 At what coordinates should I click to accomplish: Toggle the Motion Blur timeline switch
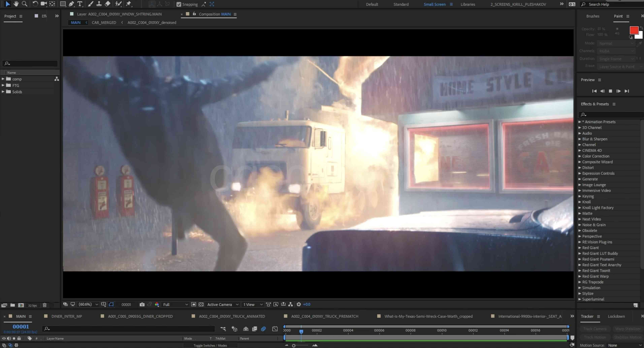coord(263,329)
